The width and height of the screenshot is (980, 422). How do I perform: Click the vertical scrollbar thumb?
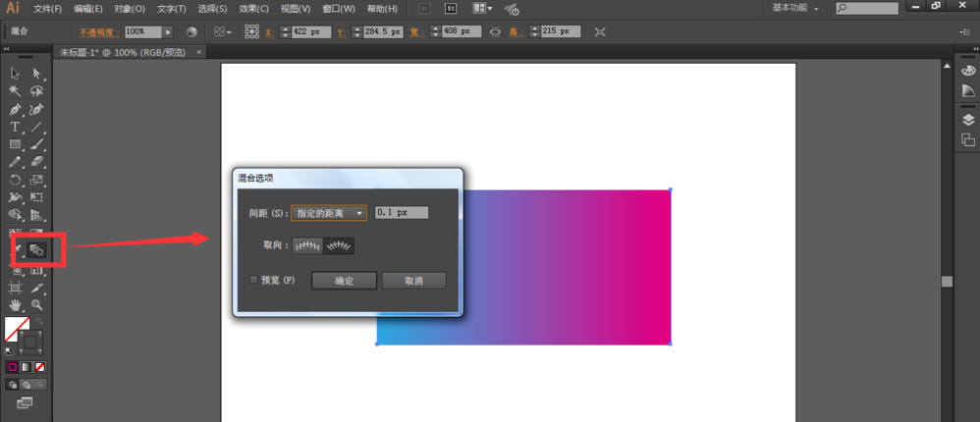click(x=947, y=282)
